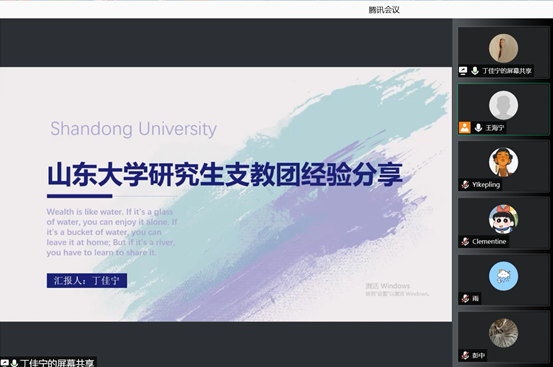Click the 汇报人：丁佳宁 box on the slide
Image resolution: width=553 pixels, height=367 pixels.
tap(87, 281)
